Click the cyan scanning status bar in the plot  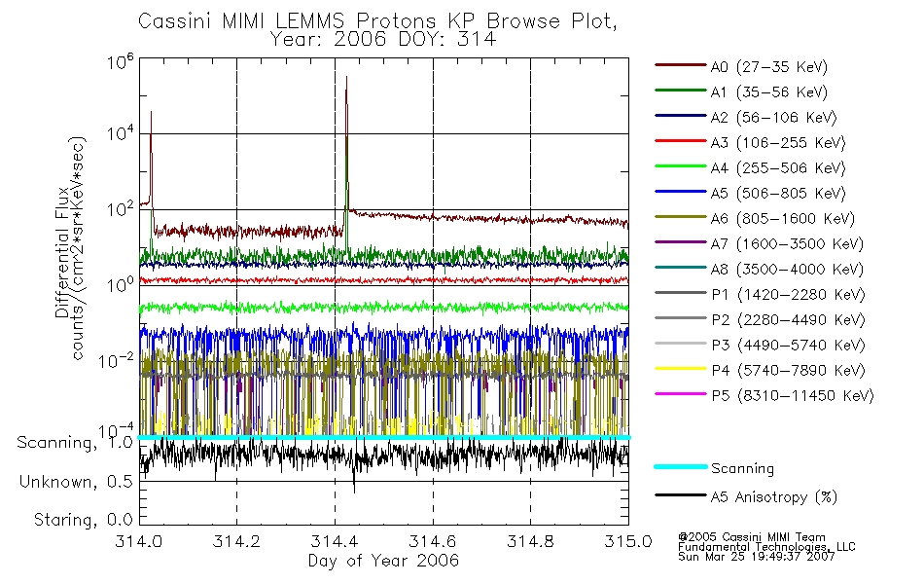[384, 438]
